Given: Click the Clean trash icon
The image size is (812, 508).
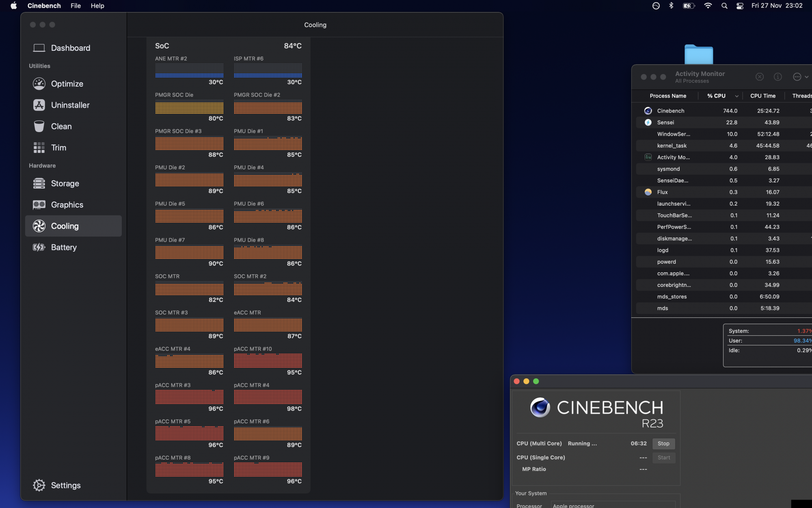Looking at the screenshot, I should tap(39, 126).
